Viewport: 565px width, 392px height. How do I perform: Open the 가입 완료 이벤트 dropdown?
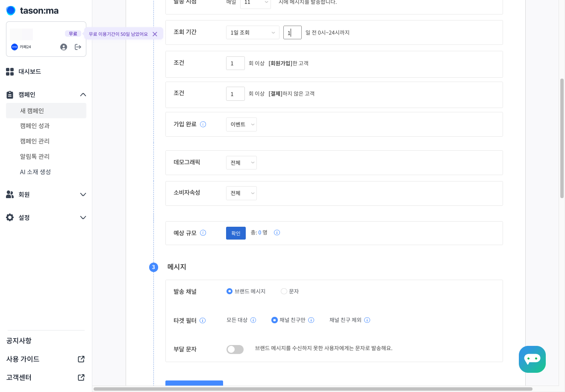point(241,124)
